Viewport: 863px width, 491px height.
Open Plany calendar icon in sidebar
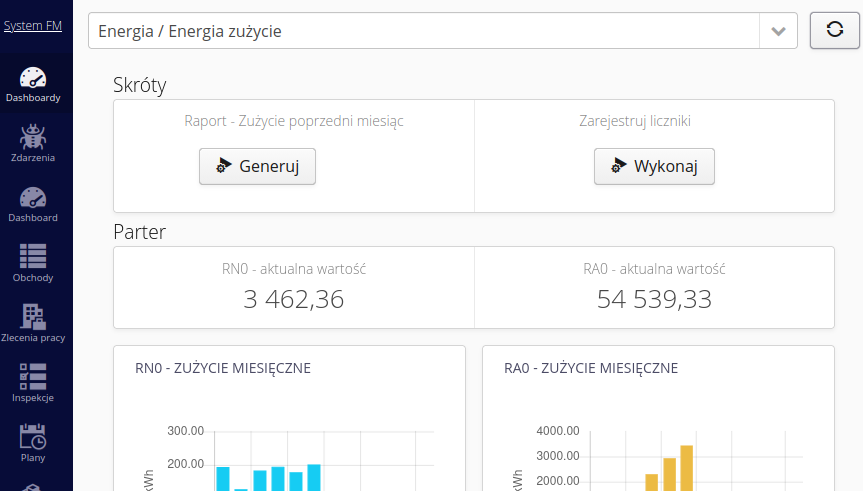click(33, 437)
